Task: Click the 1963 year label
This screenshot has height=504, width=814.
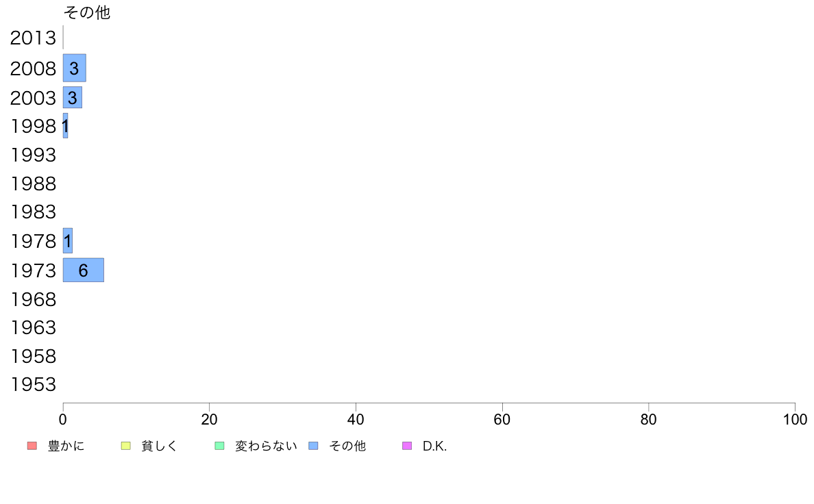Action: [33, 327]
